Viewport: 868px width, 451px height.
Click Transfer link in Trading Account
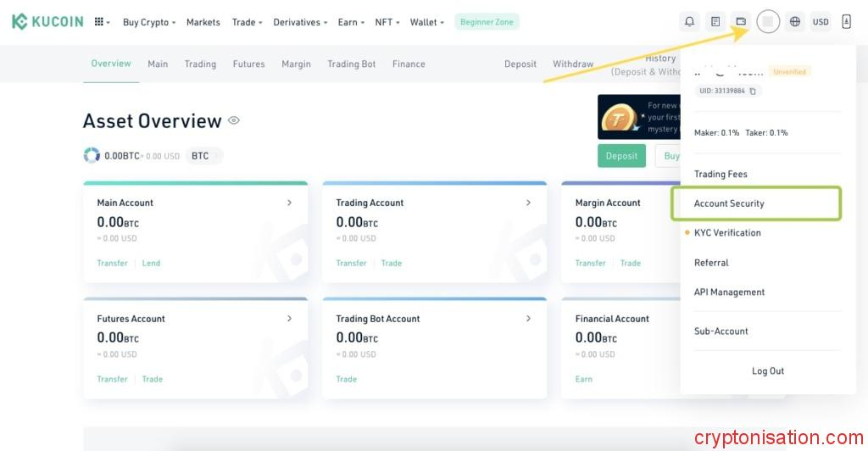tap(351, 263)
